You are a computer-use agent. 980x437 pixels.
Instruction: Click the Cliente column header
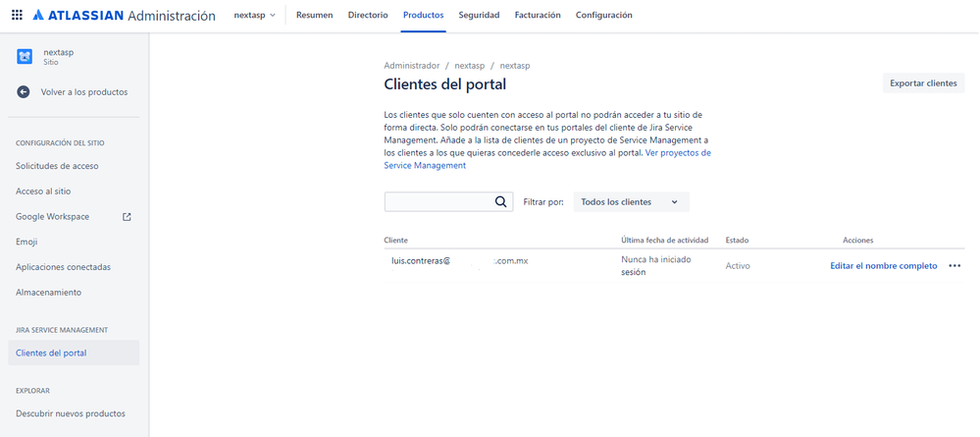tap(396, 240)
